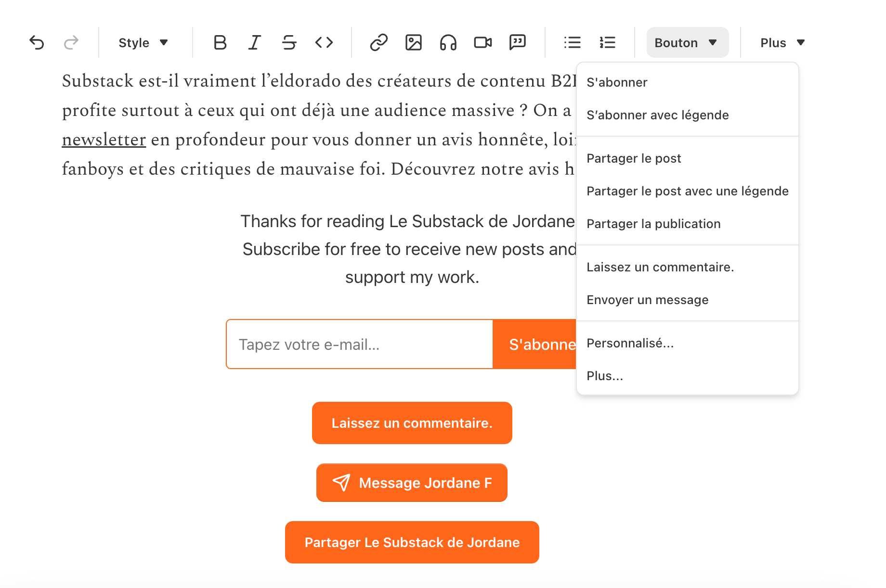Apply strikethrough formatting
This screenshot has width=886, height=588.
(289, 43)
